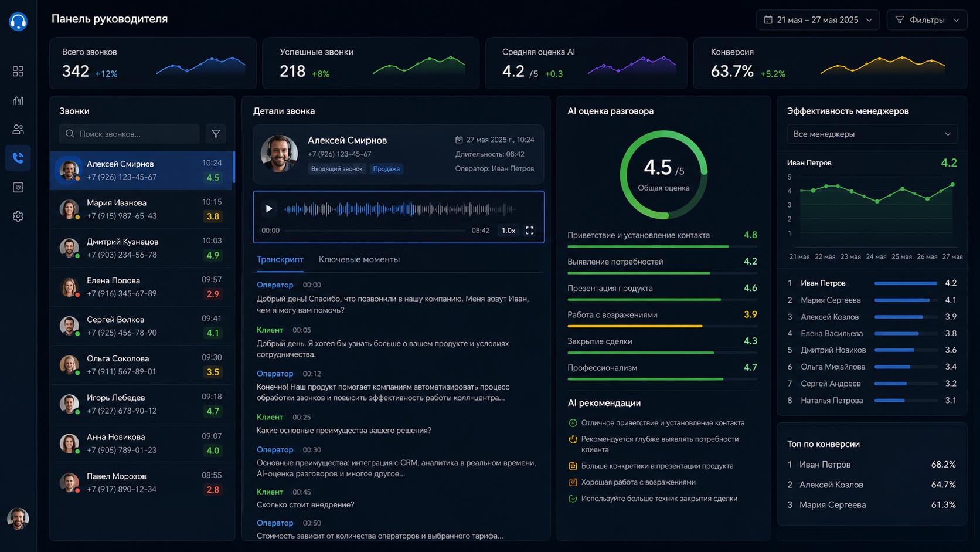Select the Ольга Соколова call
980x552 pixels.
click(142, 365)
